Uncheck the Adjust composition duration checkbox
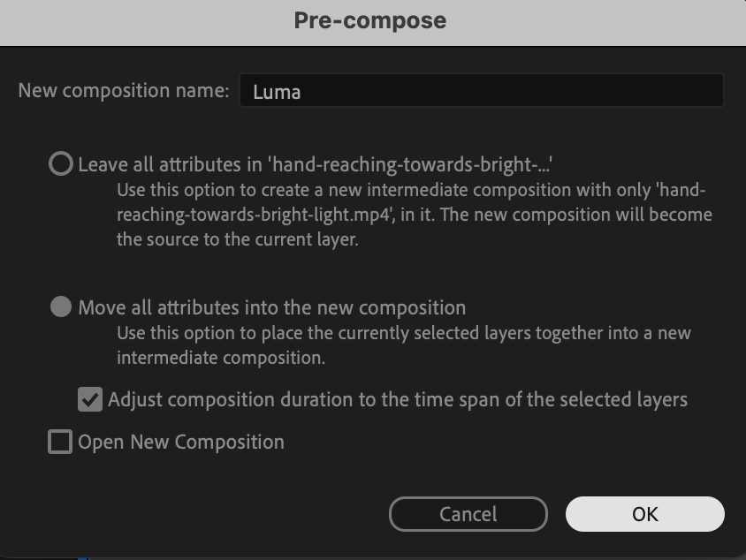The image size is (746, 560). [x=90, y=399]
